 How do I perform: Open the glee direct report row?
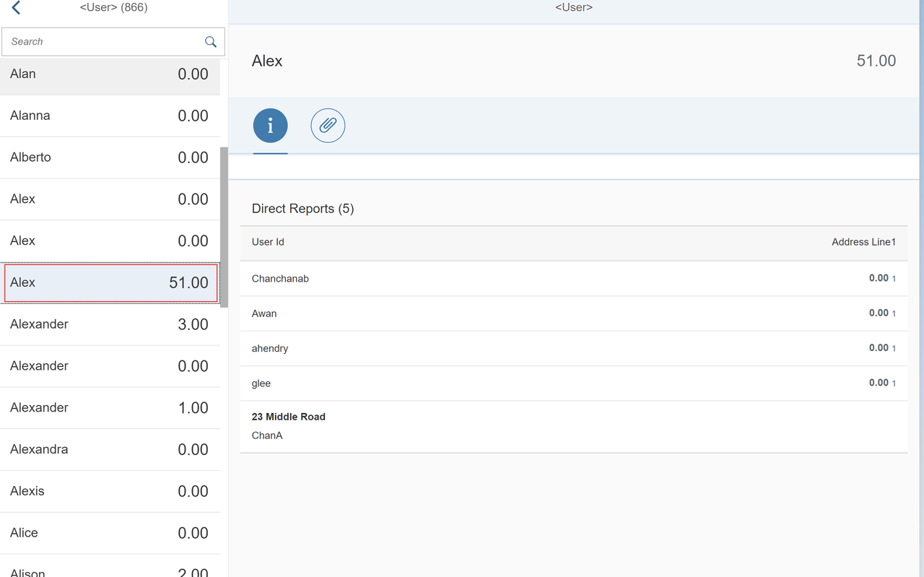pyautogui.click(x=574, y=383)
